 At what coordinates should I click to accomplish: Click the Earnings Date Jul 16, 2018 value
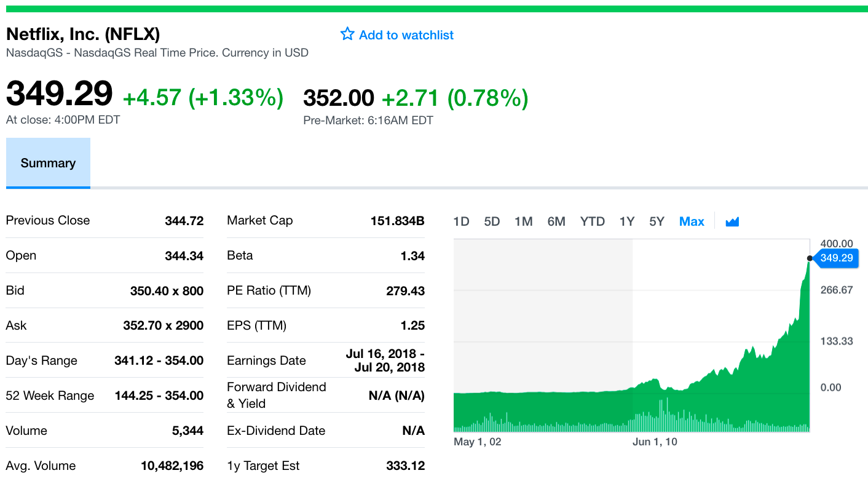[385, 360]
